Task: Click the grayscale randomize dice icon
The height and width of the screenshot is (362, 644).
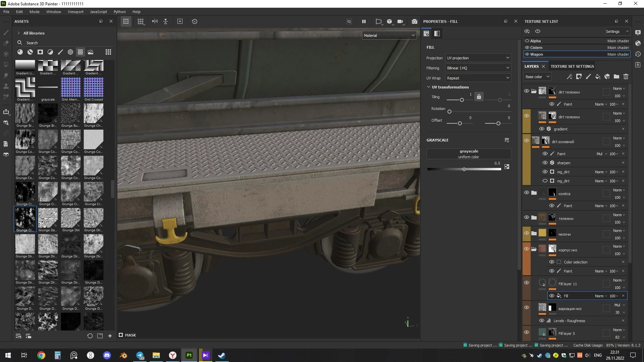Action: [x=507, y=167]
